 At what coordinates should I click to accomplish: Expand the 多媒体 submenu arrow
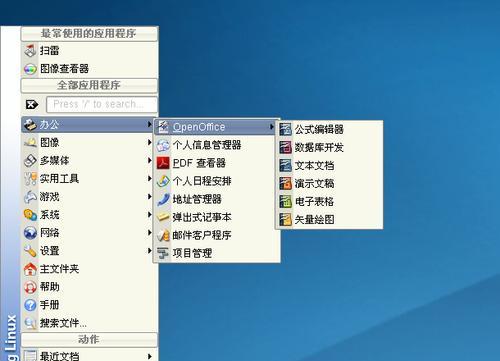point(149,160)
